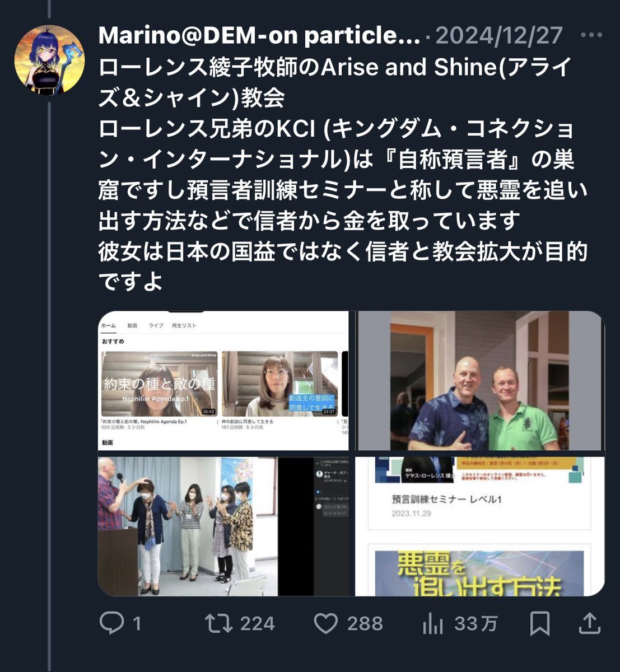Viewport: 620px width, 672px height.
Task: Select the ホーム tab in channel screenshot
Action: (x=109, y=325)
